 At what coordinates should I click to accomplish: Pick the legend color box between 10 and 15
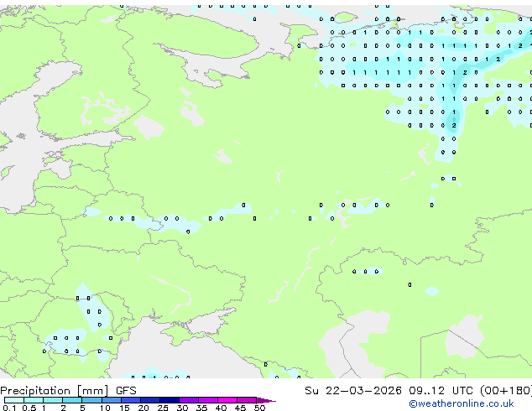112,400
